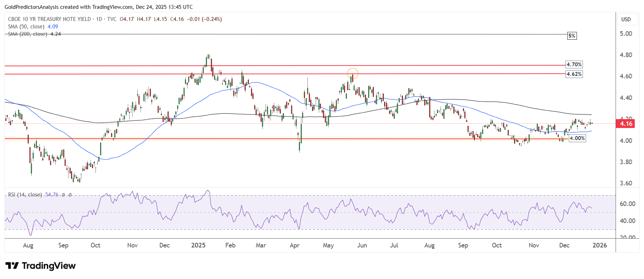Click the 4.09 SMA 50 value

53,27
